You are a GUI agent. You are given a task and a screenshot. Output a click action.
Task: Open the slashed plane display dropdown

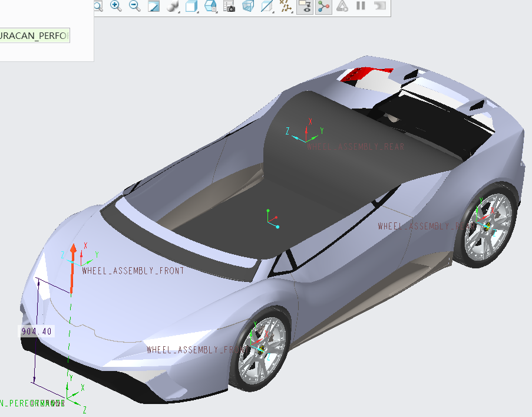coord(267,6)
